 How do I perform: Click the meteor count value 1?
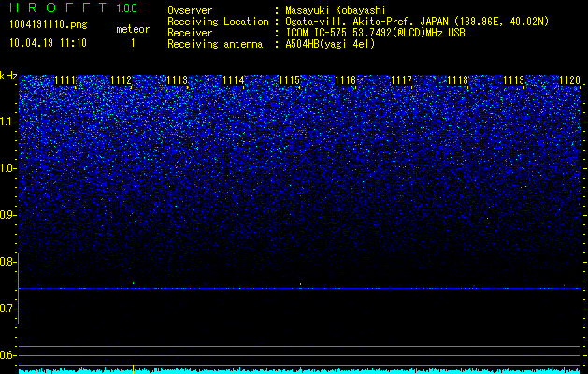(133, 43)
